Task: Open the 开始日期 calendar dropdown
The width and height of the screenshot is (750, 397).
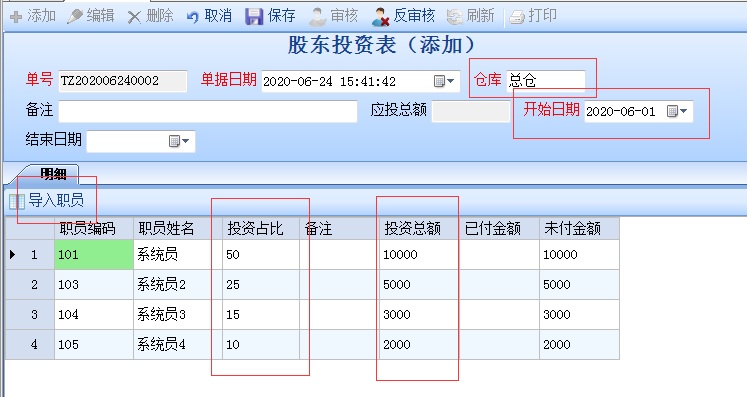Action: click(x=677, y=111)
